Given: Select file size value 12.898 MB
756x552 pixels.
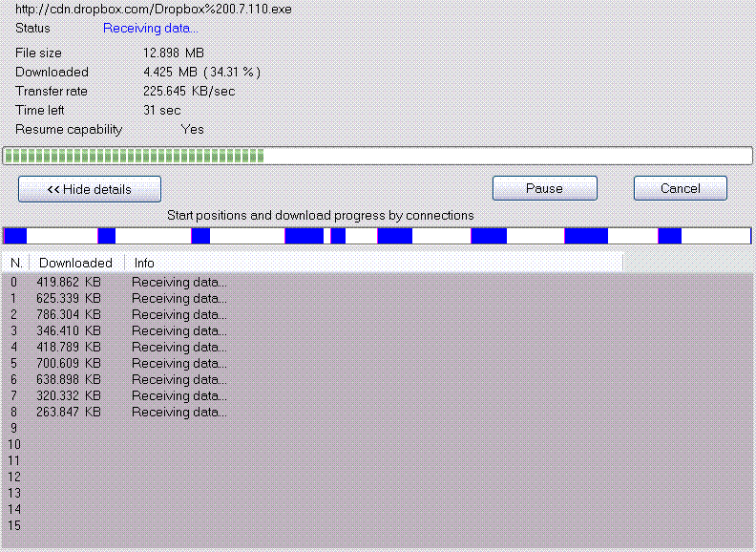Looking at the screenshot, I should coord(174,53).
